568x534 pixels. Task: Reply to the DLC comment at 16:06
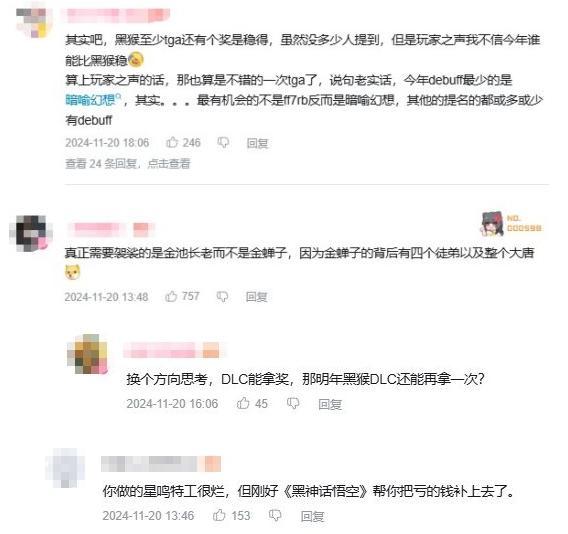330,404
